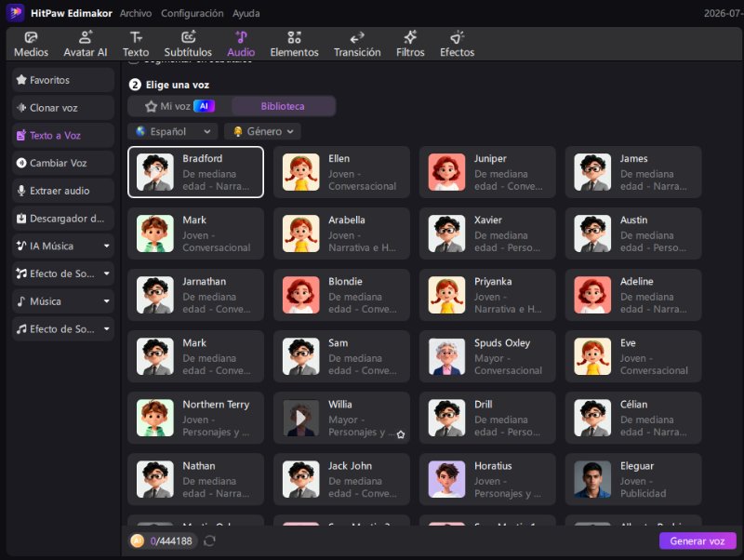Open the Efectos tab
744x560 pixels.
pyautogui.click(x=457, y=44)
